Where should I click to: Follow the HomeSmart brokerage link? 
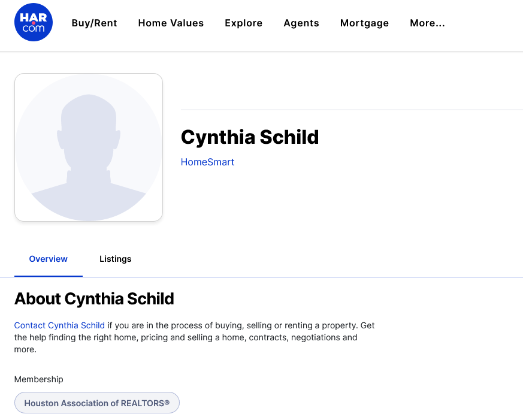[207, 162]
